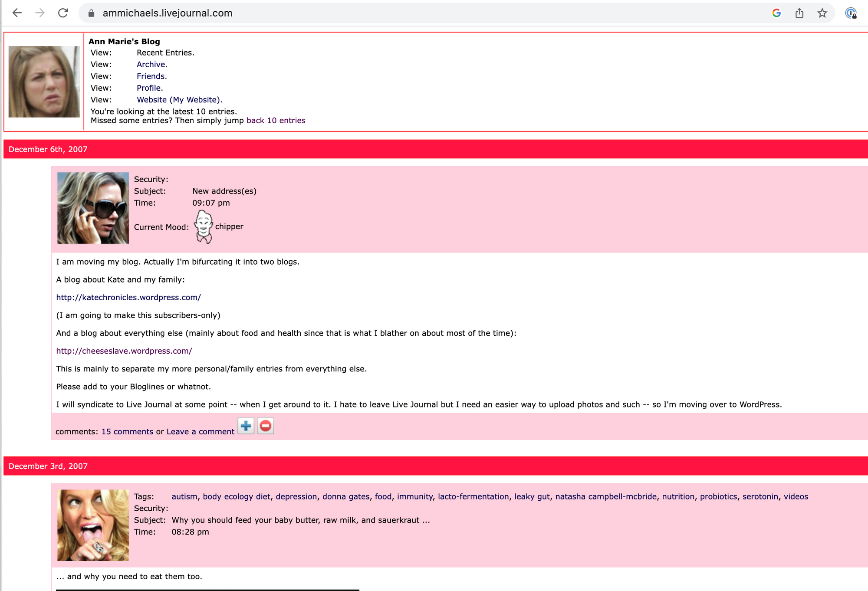Viewport: 868px width, 591px height.
Task: Click the lacto-fermentation tag
Action: tap(473, 496)
